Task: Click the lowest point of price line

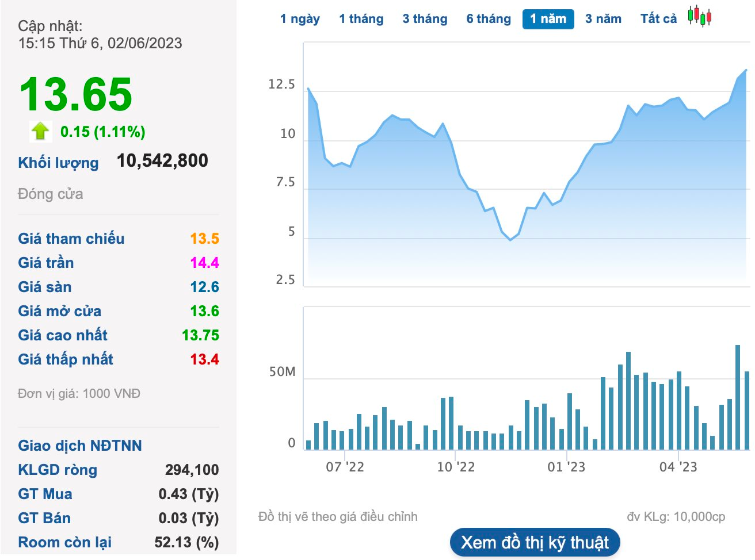Action: [510, 240]
